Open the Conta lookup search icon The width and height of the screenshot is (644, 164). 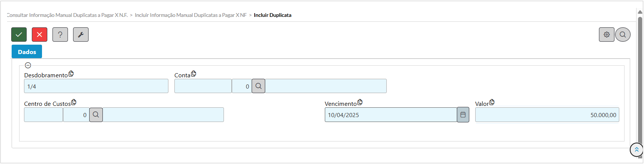258,86
